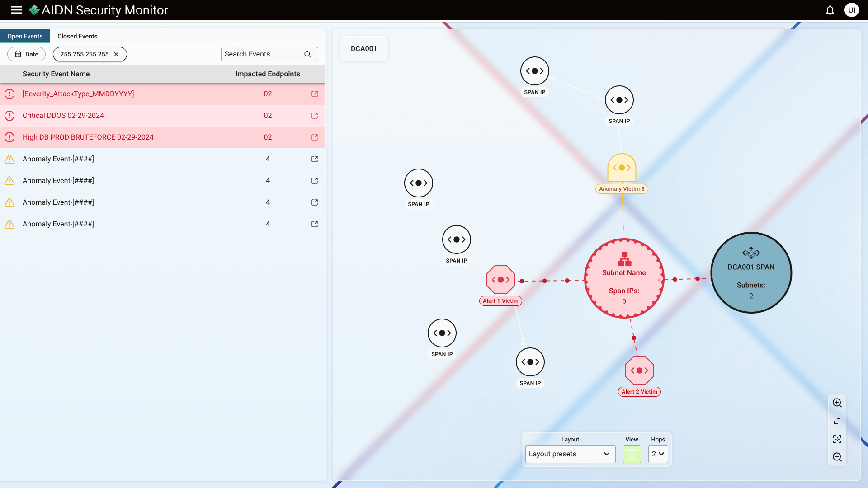This screenshot has width=868, height=488.
Task: Click the zoom out magnifier icon
Action: pos(837,457)
